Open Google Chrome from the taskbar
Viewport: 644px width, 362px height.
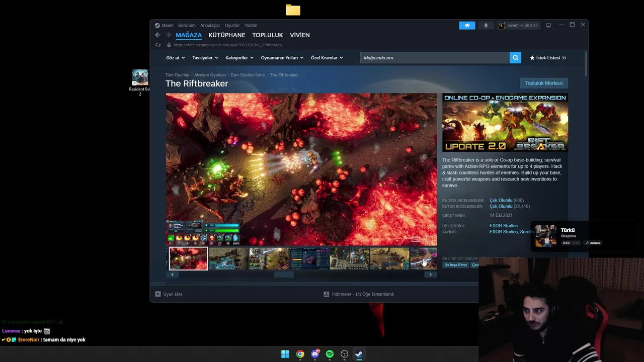point(300,354)
